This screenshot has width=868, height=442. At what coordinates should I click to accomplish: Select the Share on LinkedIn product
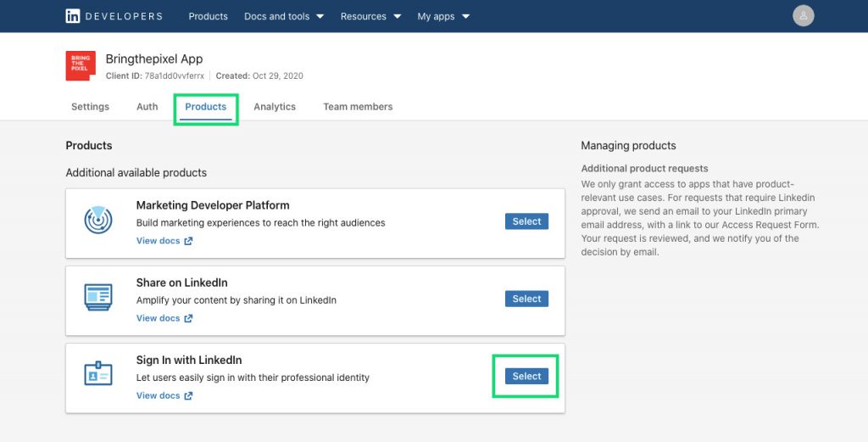[x=526, y=299]
